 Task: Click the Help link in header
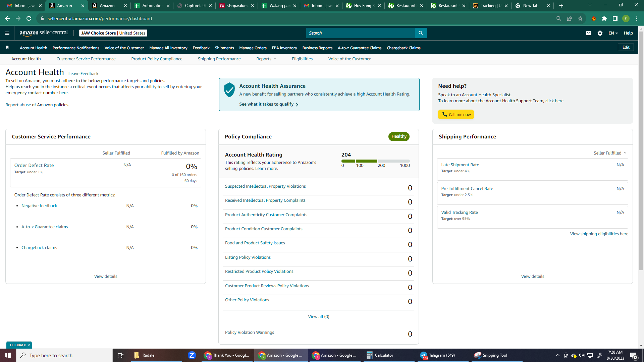click(628, 33)
